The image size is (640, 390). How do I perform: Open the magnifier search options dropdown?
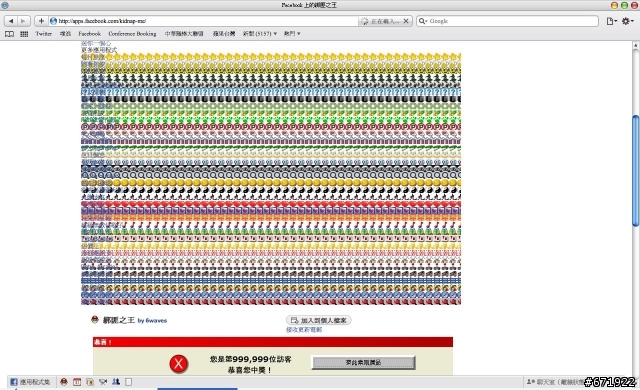coord(422,21)
